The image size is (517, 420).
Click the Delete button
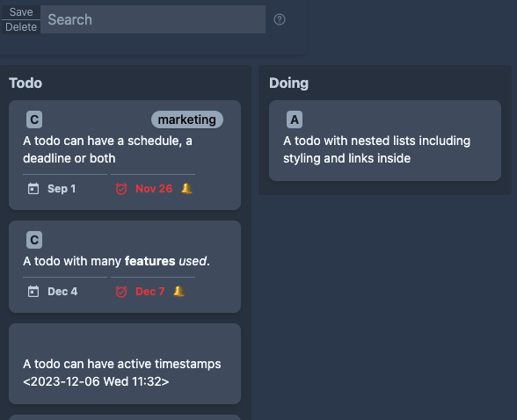tap(21, 27)
